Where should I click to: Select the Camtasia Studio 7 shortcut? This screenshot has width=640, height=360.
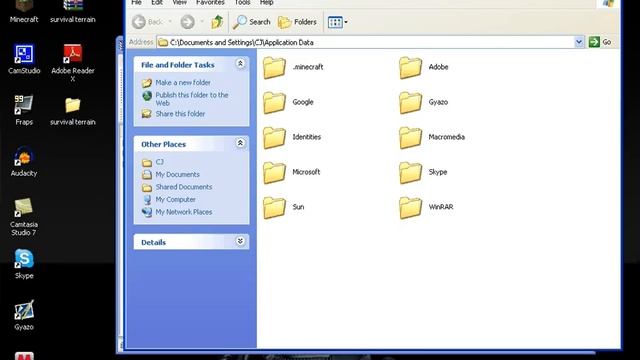(x=24, y=217)
